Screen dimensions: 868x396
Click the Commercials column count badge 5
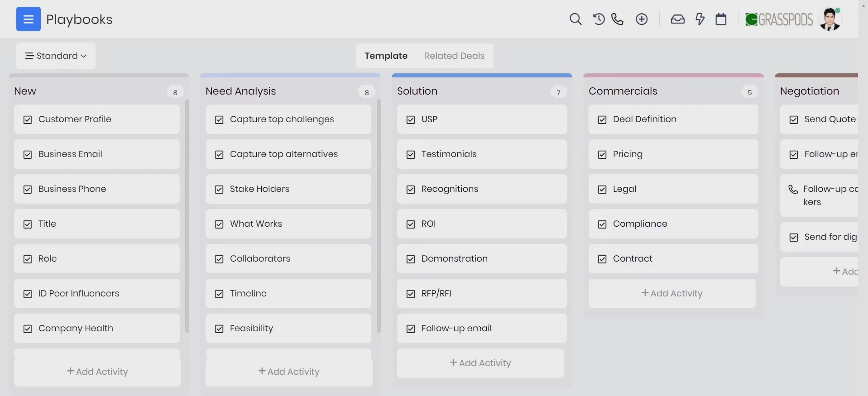pyautogui.click(x=750, y=92)
